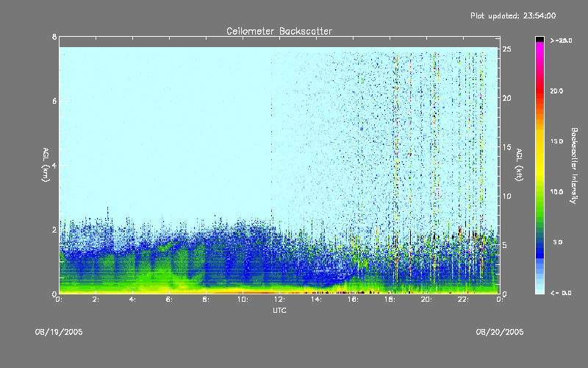This screenshot has width=588, height=368.
Task: Pick the pale cyan colorbar bottom band
Action: pos(539,290)
